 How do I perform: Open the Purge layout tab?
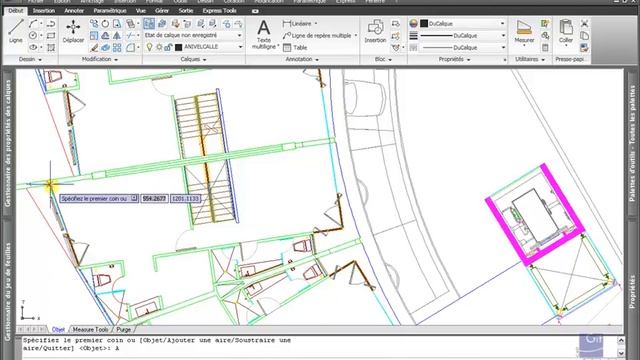tap(123, 329)
